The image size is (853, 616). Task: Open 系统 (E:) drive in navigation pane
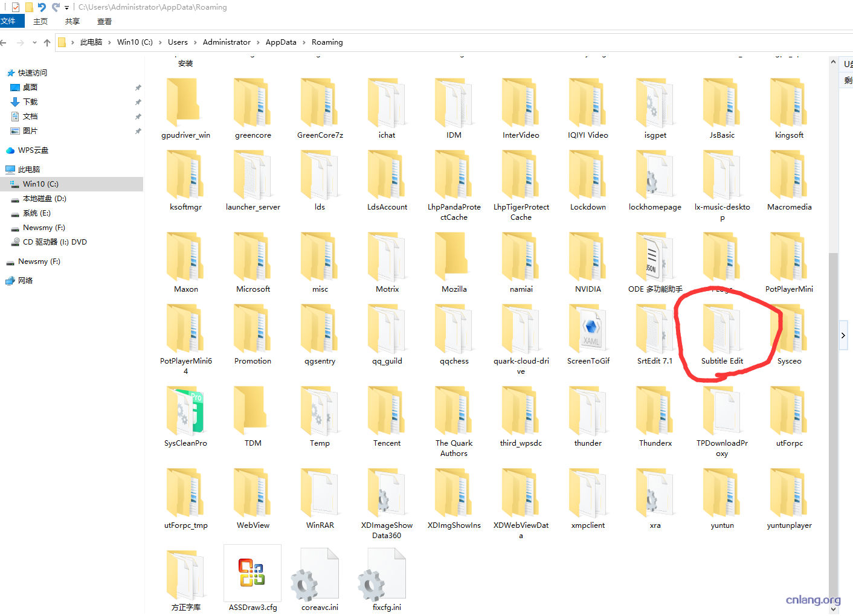(x=36, y=213)
